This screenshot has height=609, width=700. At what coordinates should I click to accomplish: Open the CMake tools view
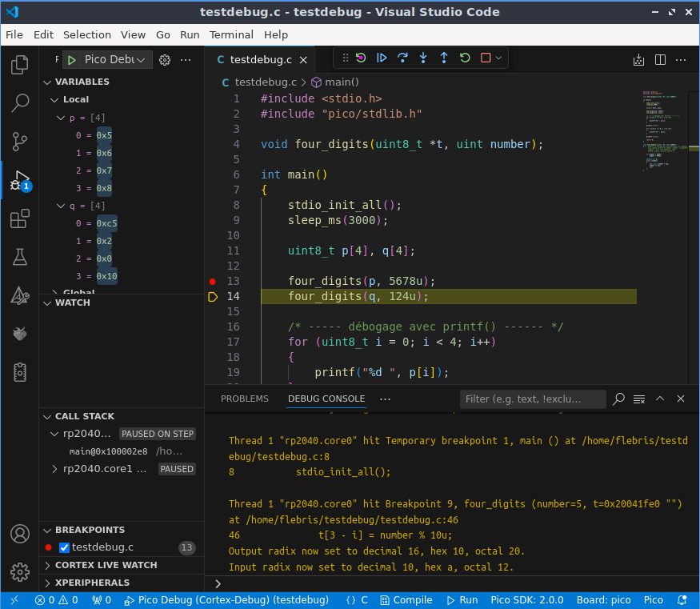[x=20, y=295]
